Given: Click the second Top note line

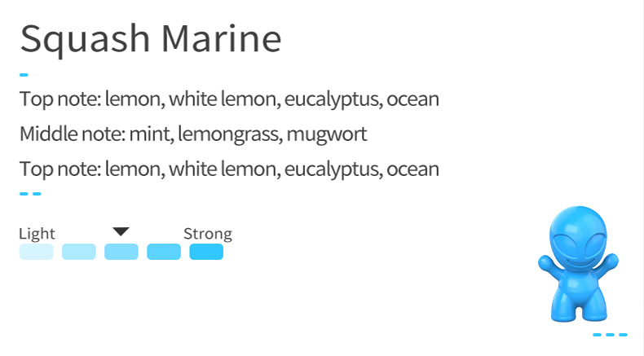Looking at the screenshot, I should pos(229,169).
